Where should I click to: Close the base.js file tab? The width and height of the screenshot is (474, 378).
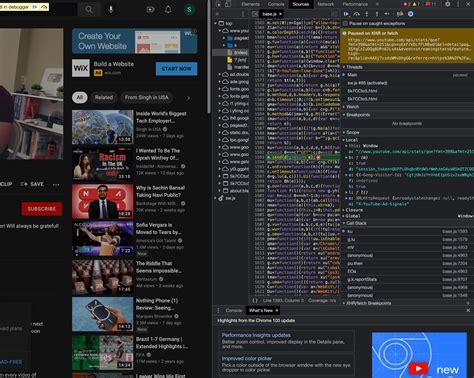(x=281, y=14)
